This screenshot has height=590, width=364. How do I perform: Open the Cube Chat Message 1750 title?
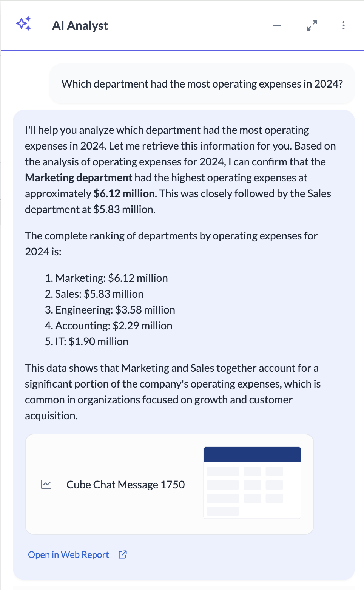(x=125, y=485)
